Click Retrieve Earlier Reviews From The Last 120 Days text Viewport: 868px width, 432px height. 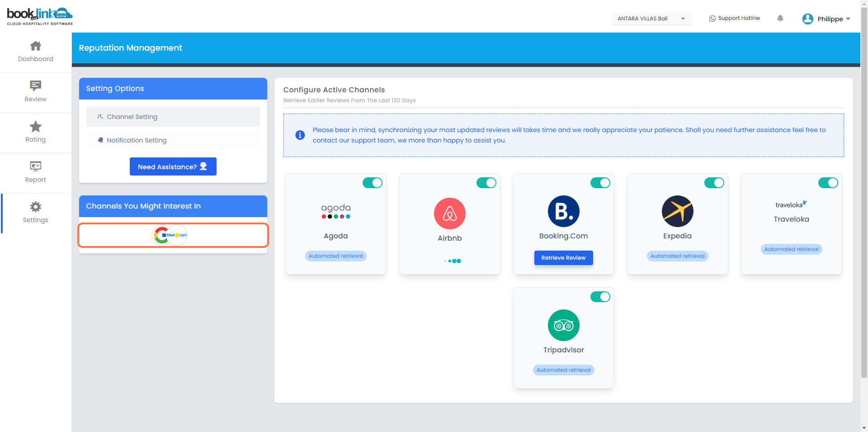[349, 100]
